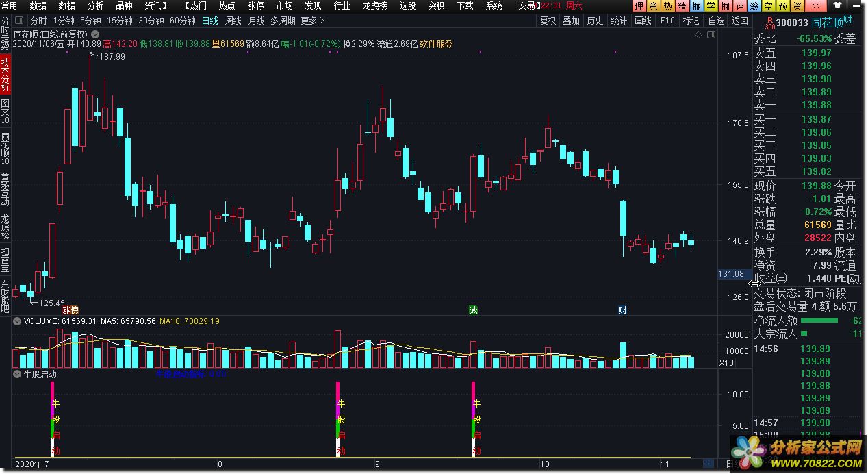Click the 标记 toolbar button

point(691,21)
